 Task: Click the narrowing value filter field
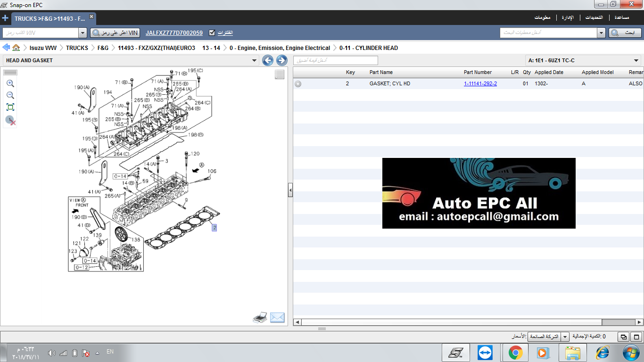tap(336, 60)
